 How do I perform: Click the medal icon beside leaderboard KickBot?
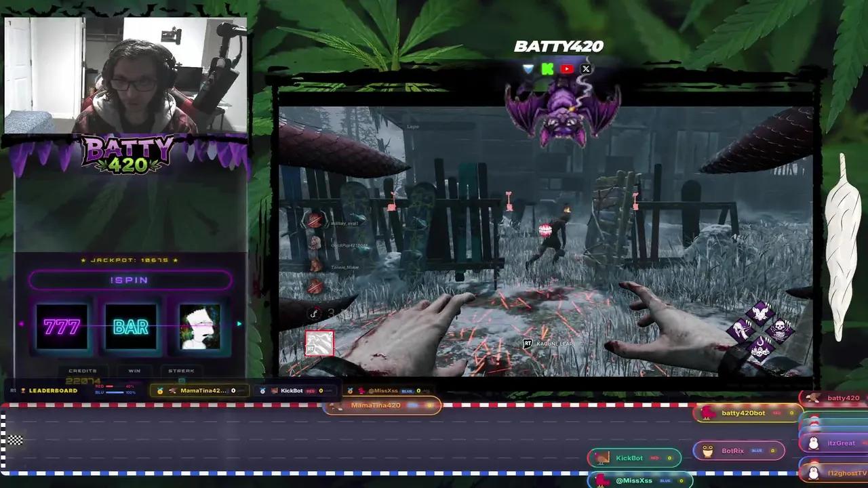point(262,390)
